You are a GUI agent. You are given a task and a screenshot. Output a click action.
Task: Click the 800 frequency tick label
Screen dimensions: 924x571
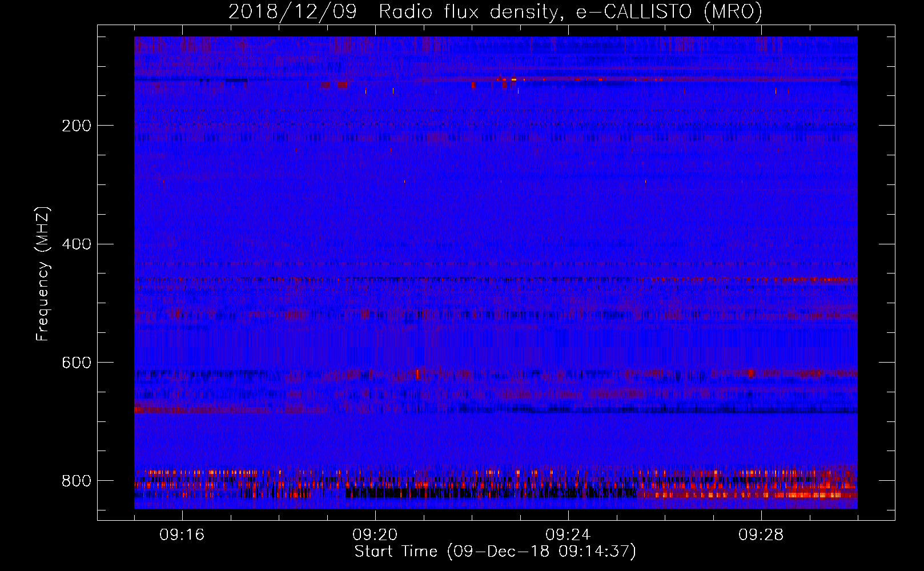click(x=77, y=481)
